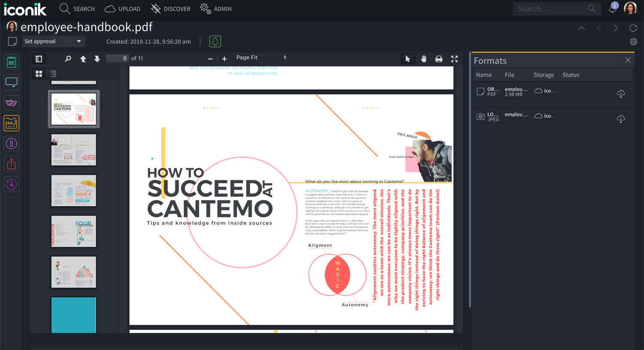This screenshot has height=350, width=644.
Task: Open the solid teal page thumbnail
Action: click(74, 314)
